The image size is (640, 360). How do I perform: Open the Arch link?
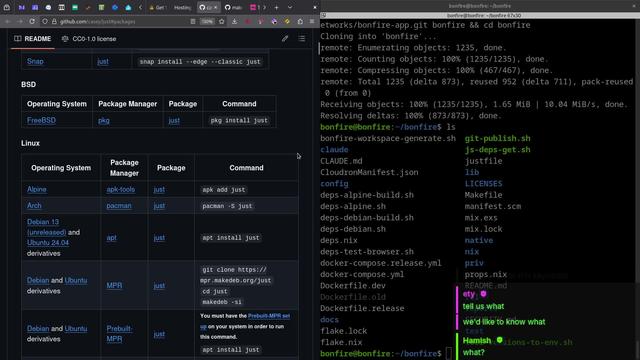(x=34, y=206)
